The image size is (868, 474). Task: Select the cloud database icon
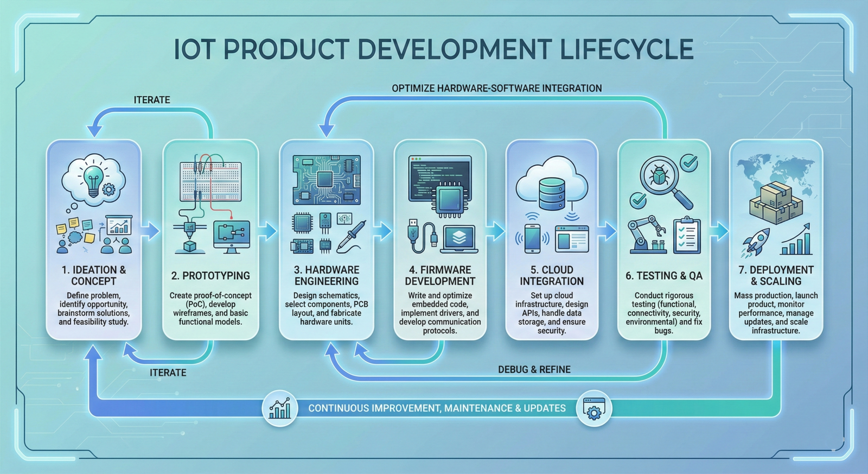click(552, 185)
